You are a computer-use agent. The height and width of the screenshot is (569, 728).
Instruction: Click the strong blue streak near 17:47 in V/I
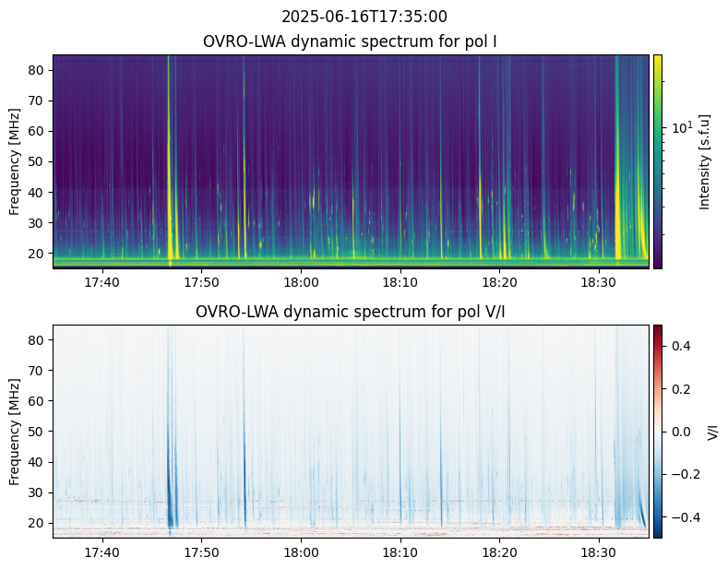tap(171, 489)
